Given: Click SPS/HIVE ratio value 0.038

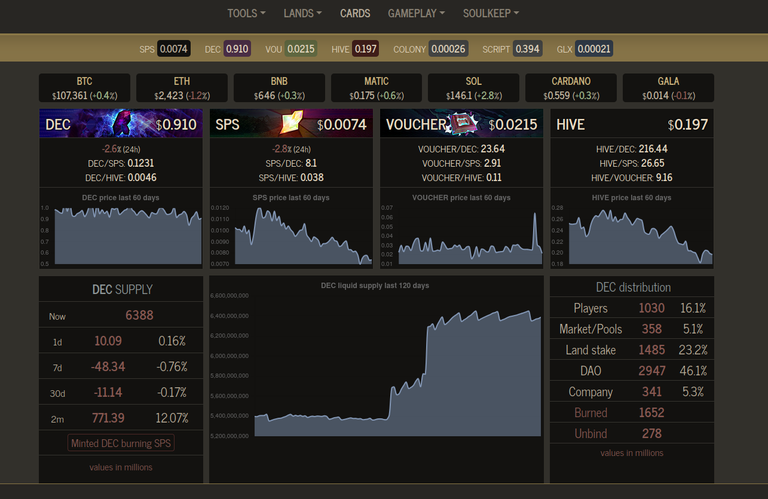Looking at the screenshot, I should point(312,178).
